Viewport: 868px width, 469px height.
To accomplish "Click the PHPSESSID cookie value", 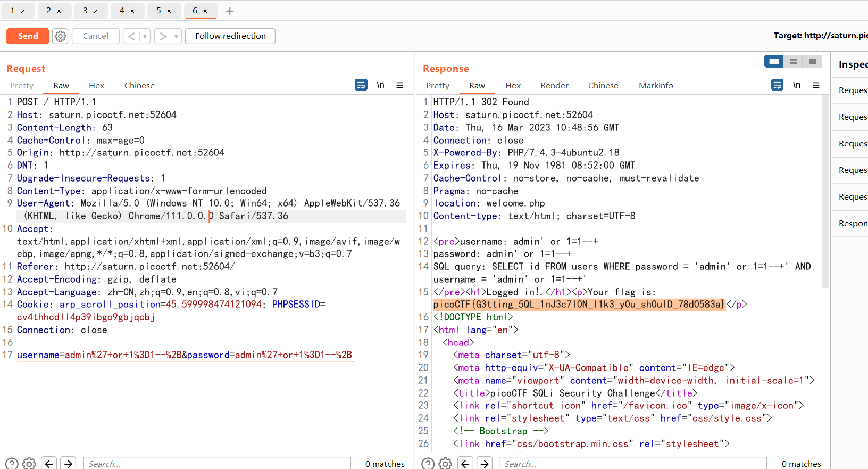I will [86, 317].
